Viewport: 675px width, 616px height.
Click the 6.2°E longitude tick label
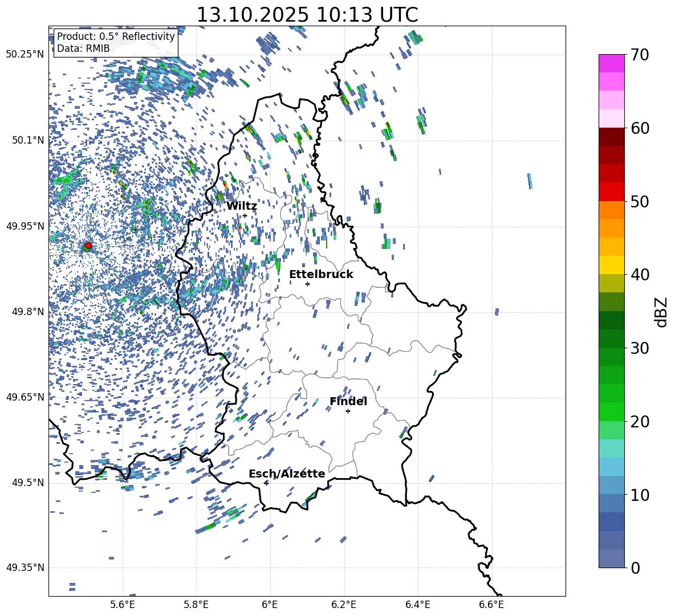344,604
